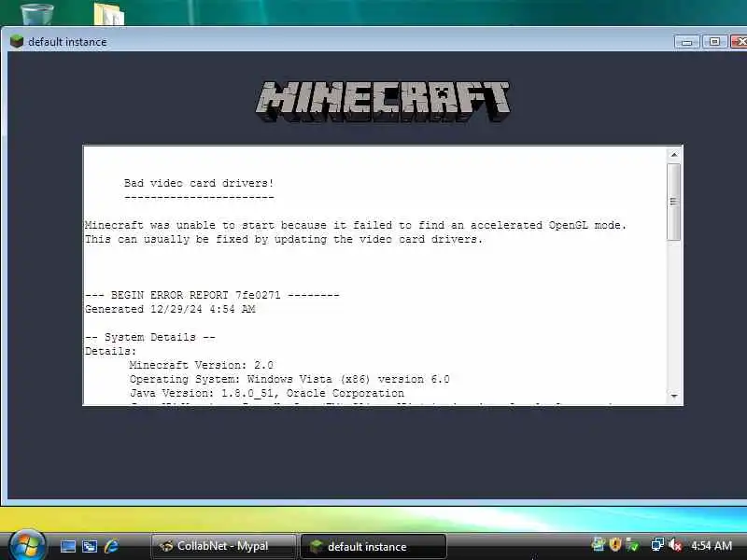The width and height of the screenshot is (747, 560).
Task: Click the "Operating System: Windows Vista" line
Action: coord(289,379)
